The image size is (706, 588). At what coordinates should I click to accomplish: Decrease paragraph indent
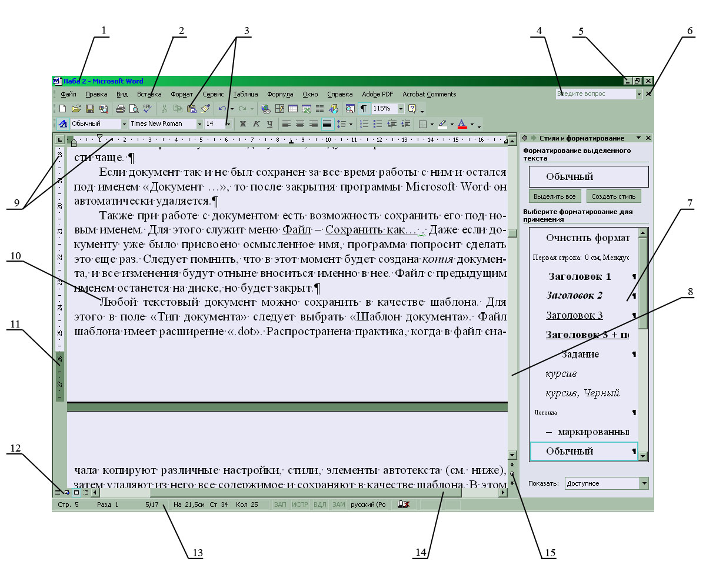[x=392, y=124]
